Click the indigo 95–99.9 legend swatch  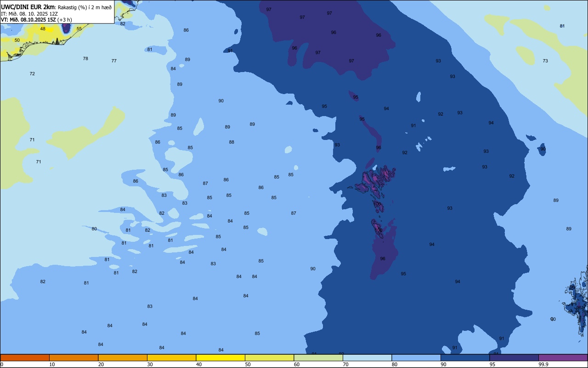point(514,357)
